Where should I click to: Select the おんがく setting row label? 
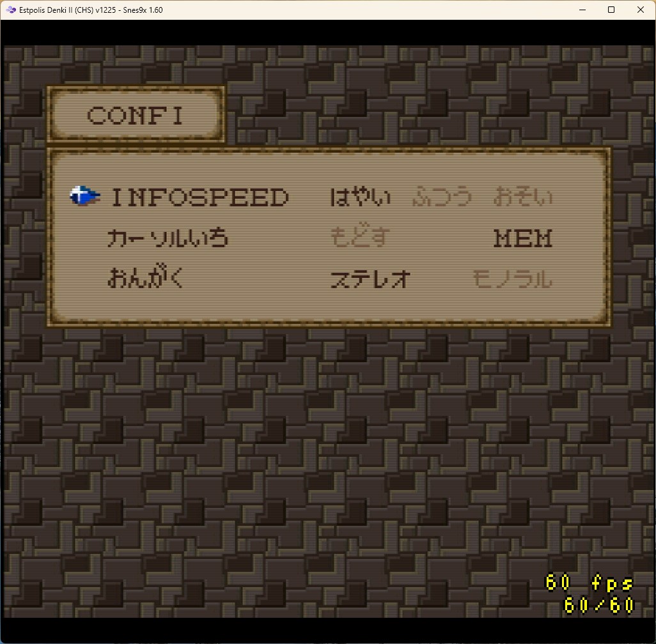pyautogui.click(x=146, y=277)
